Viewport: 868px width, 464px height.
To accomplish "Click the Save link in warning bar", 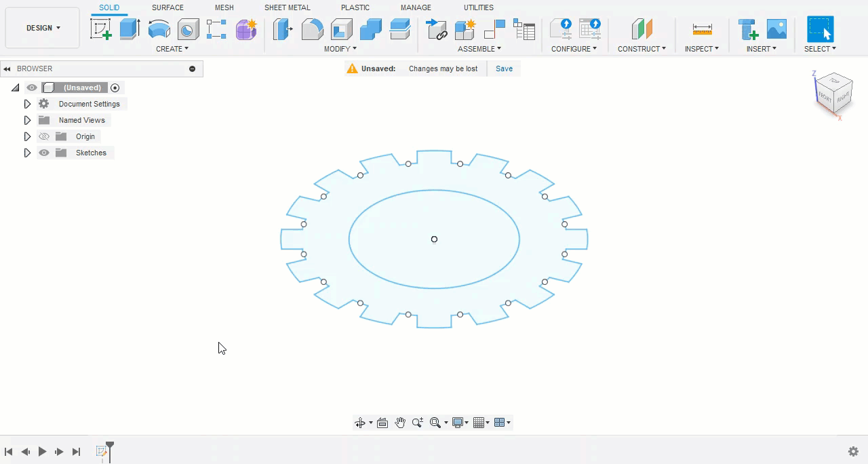I will tap(504, 69).
